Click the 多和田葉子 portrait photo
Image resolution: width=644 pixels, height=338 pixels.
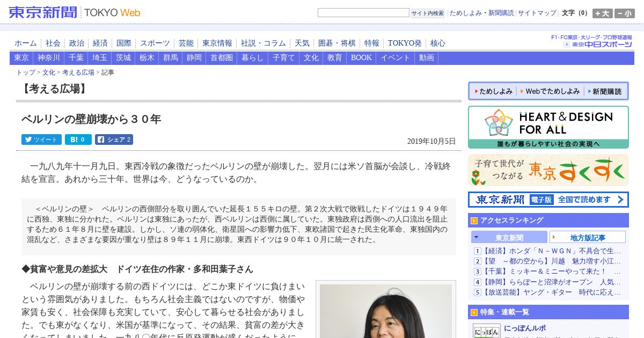[386, 311]
